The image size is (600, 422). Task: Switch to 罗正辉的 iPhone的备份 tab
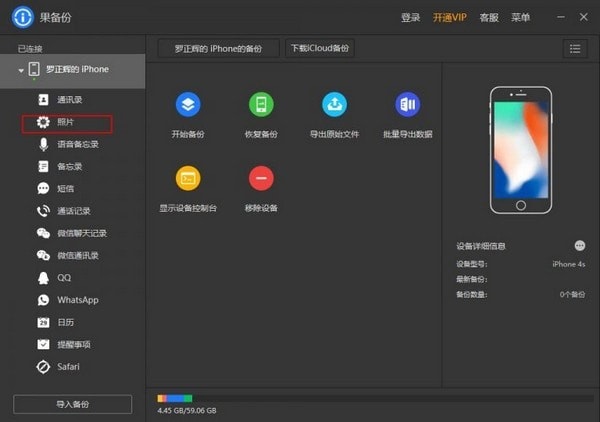(218, 48)
